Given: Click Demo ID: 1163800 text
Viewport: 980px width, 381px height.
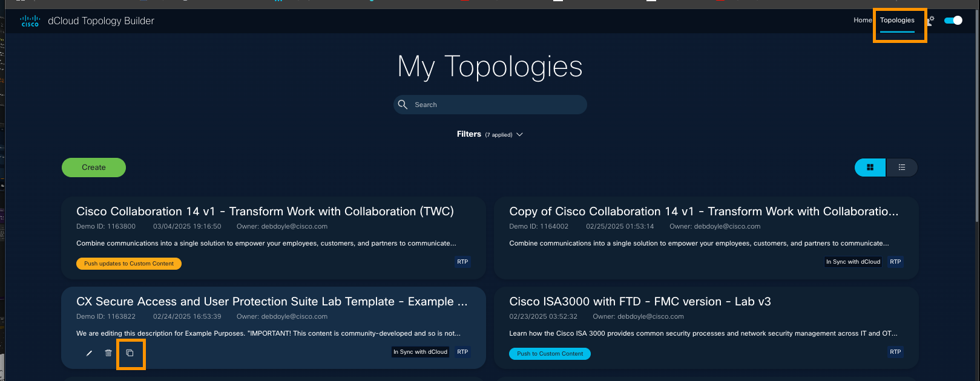Looking at the screenshot, I should (x=106, y=226).
